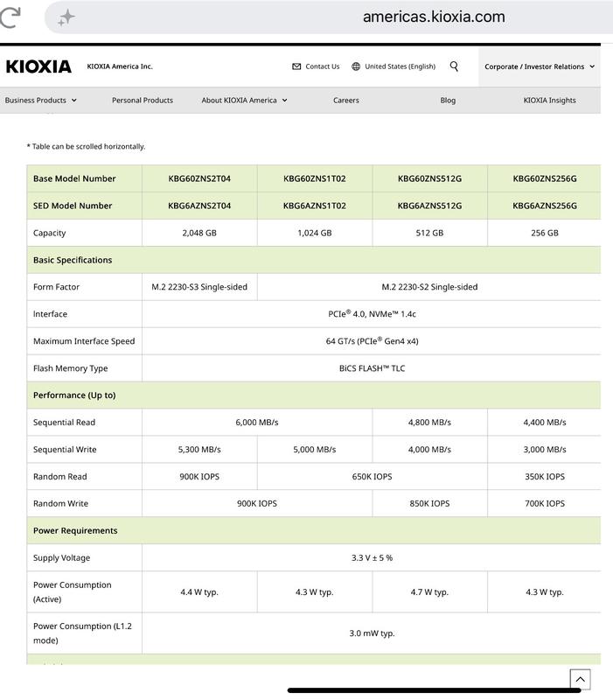613x700 pixels.
Task: Click the 512 GB capacity value
Action: [429, 233]
